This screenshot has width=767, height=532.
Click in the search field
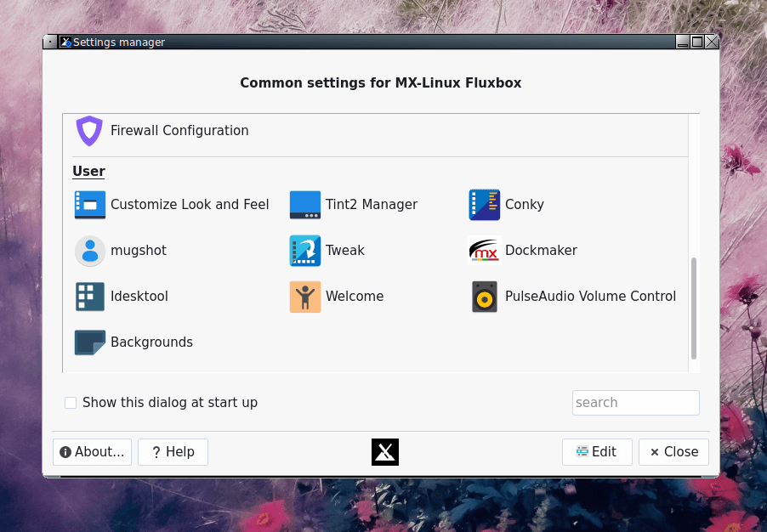point(635,402)
